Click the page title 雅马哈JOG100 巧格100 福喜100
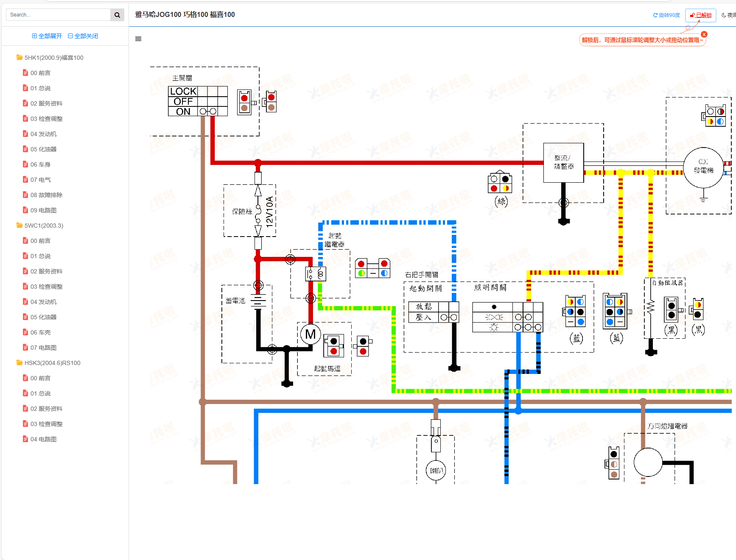 tap(185, 15)
